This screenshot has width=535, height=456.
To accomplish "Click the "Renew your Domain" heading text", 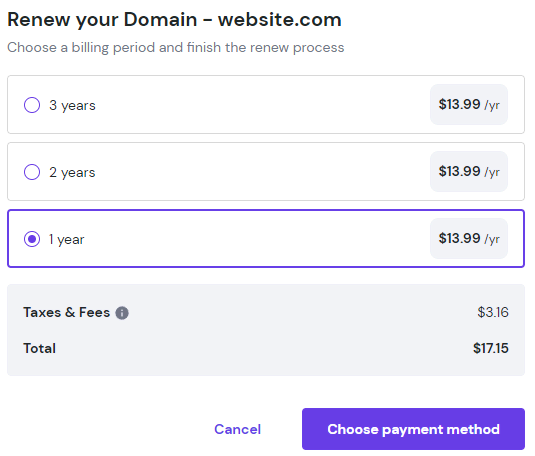I will 102,20.
